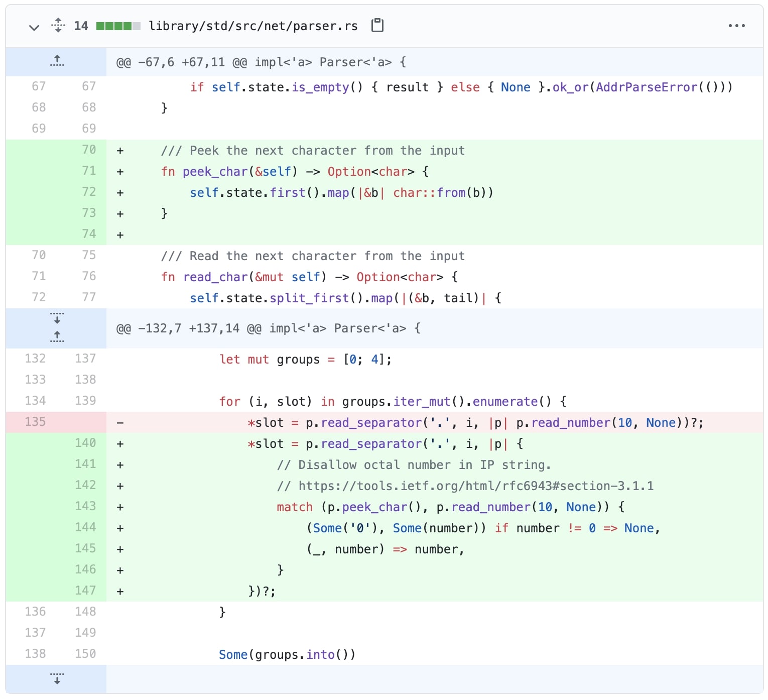Screen dimensions: 768x700
Task: Copy the parser.rs file path
Action: click(x=377, y=25)
